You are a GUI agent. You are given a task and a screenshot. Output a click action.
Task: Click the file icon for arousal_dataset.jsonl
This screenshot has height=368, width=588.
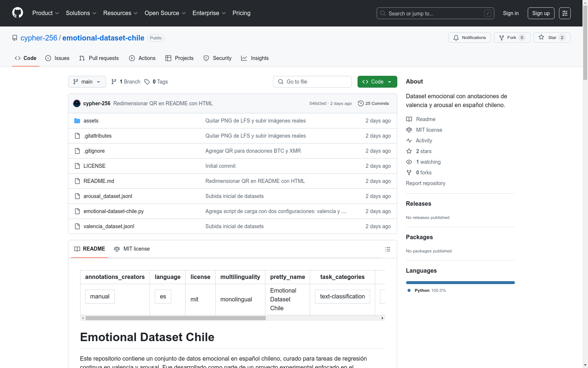click(77, 196)
